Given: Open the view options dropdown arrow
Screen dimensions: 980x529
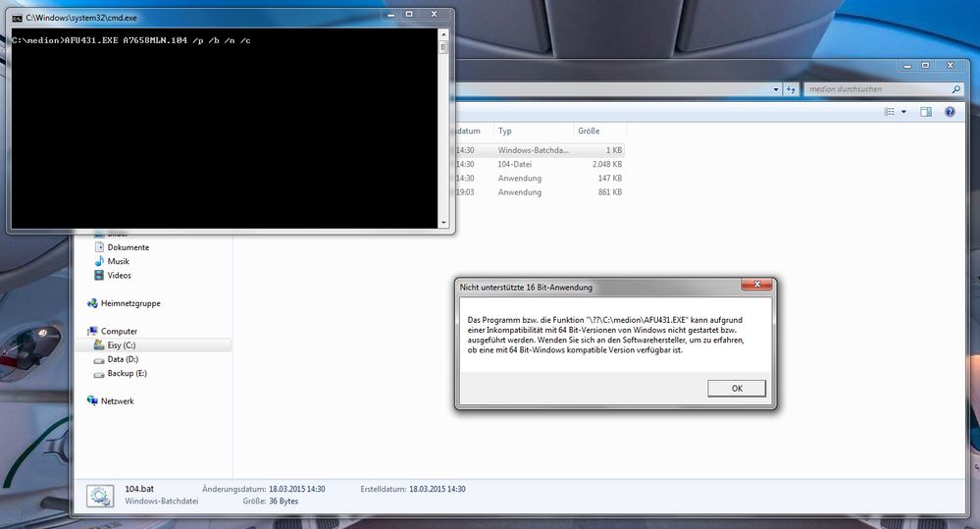Looking at the screenshot, I should click(x=903, y=112).
